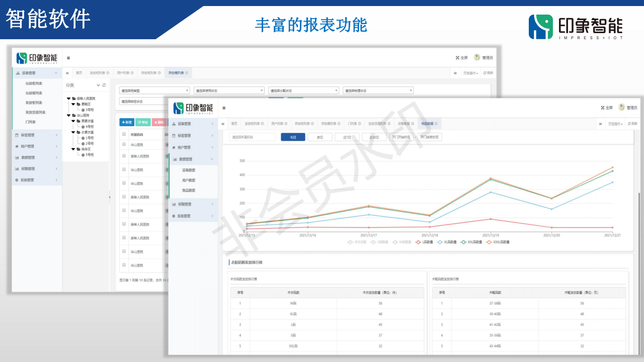644x362 pixels.
Task: Click the tab scroll-left arrows in front window
Action: pyautogui.click(x=223, y=123)
